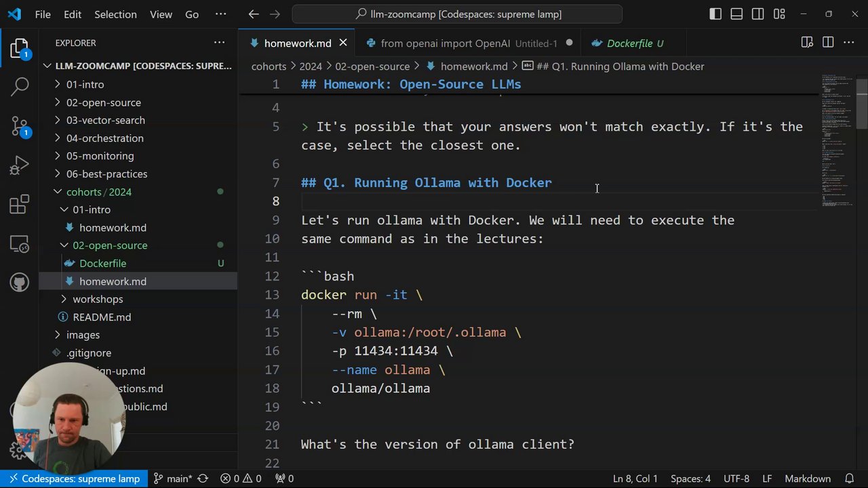The image size is (868, 488).
Task: Open the Explorer view in activity bar
Action: (20, 48)
